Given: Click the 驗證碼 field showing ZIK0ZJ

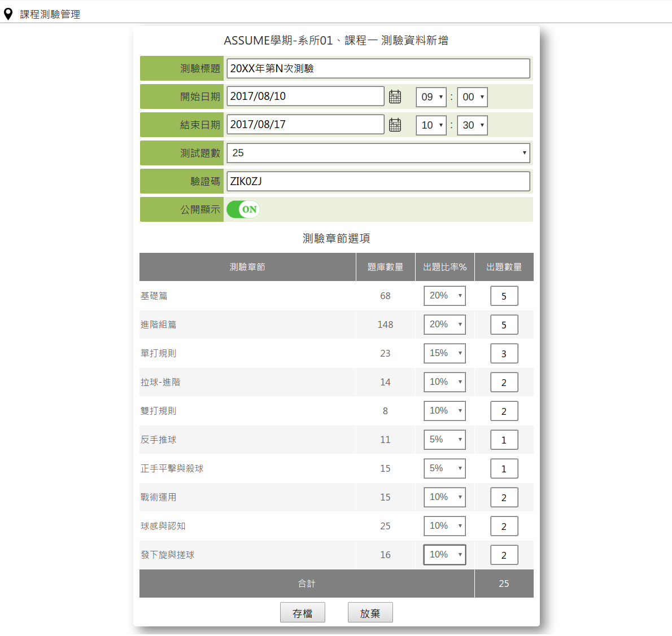Looking at the screenshot, I should [x=378, y=181].
